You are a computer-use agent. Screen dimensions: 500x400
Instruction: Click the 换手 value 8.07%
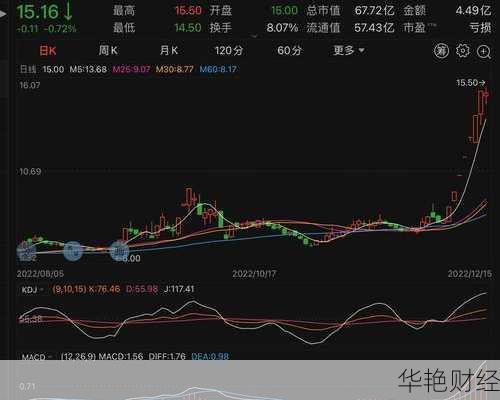[x=282, y=27]
